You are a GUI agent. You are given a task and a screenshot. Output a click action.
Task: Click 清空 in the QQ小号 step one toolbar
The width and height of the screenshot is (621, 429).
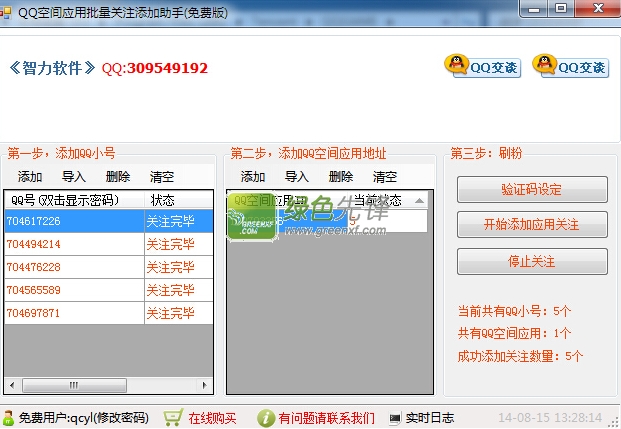click(162, 176)
